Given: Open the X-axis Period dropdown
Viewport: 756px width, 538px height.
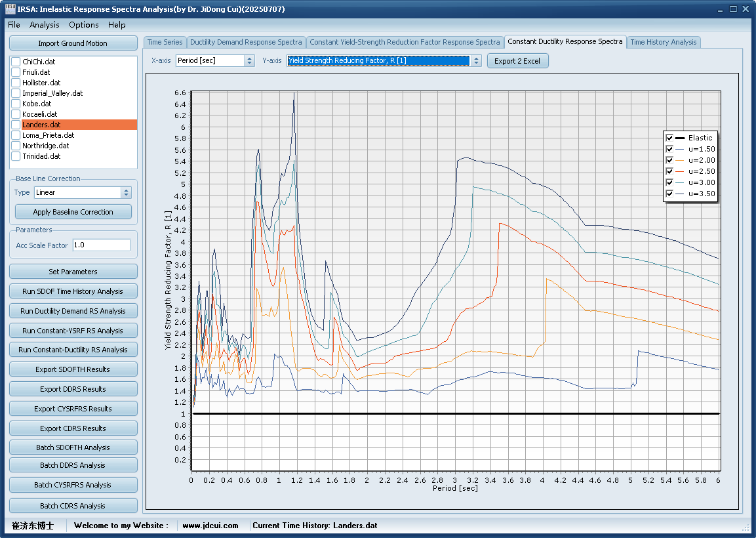Looking at the screenshot, I should click(x=249, y=60).
